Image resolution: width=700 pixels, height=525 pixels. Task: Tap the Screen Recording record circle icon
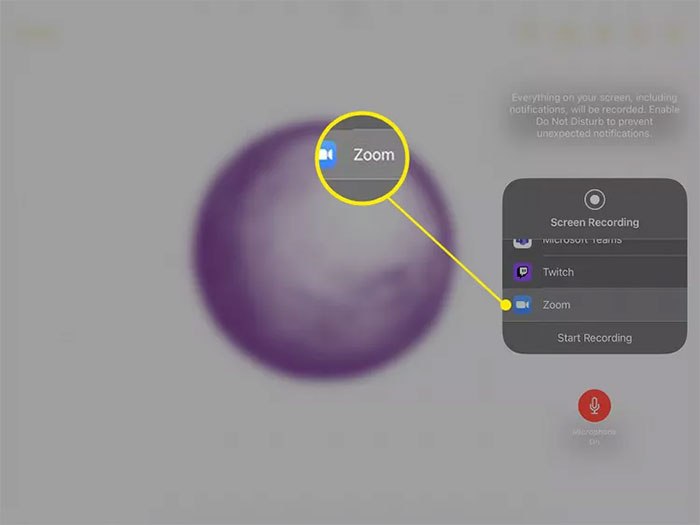(x=595, y=200)
